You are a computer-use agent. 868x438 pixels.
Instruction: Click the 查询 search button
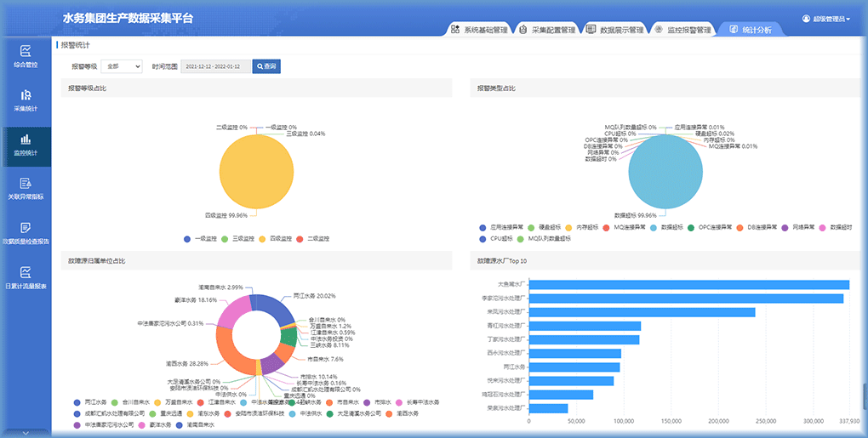(x=266, y=66)
